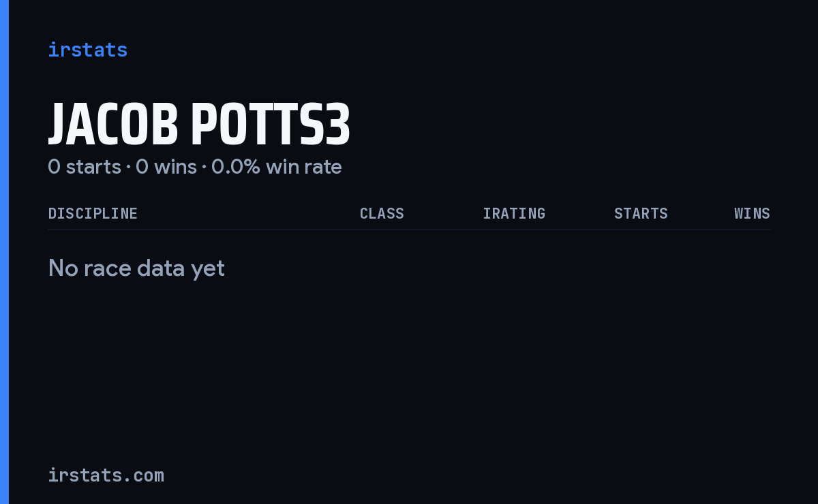Viewport: 818px width, 504px height.
Task: Sort by the DISCIPLINE column header
Action: click(93, 213)
